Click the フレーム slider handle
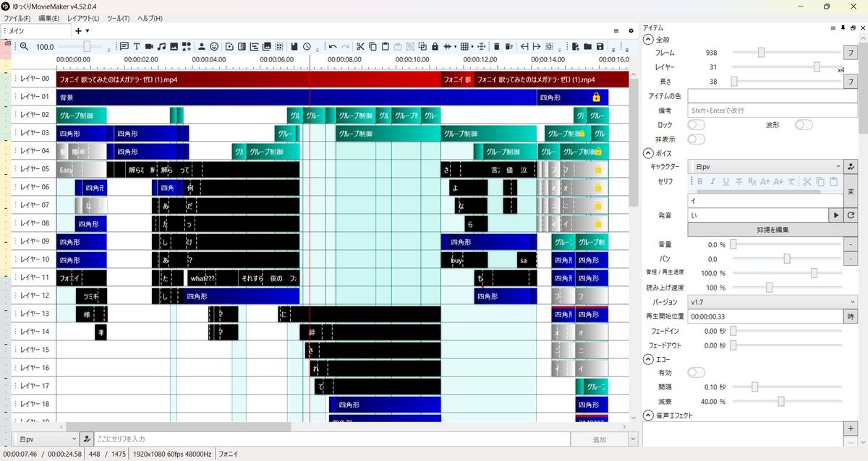The width and height of the screenshot is (868, 461). 761,52
